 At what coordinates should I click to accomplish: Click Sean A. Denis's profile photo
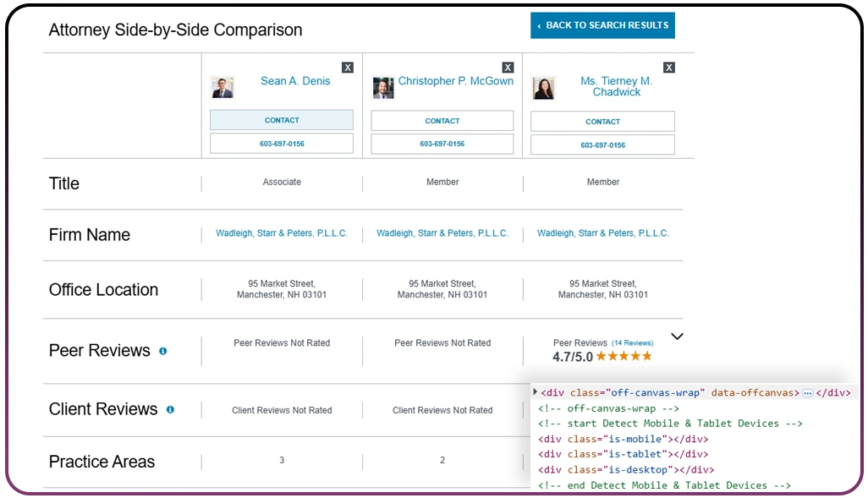[223, 87]
